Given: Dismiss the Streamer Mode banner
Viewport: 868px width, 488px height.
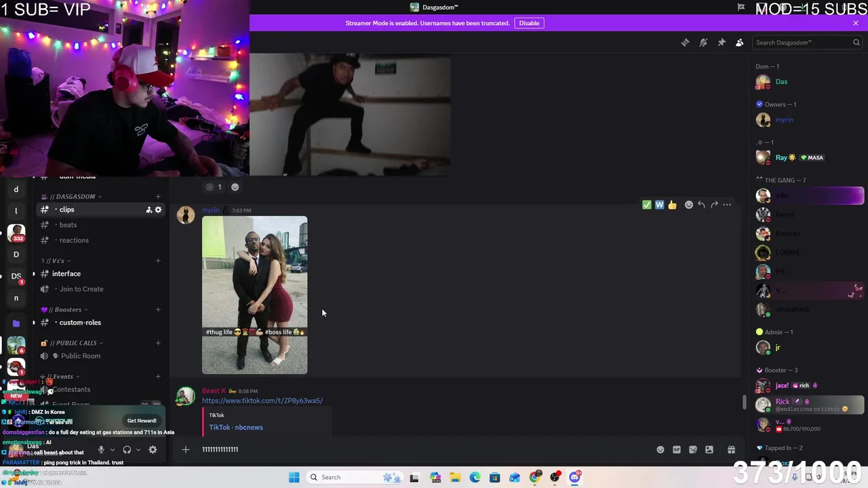Looking at the screenshot, I should point(856,23).
